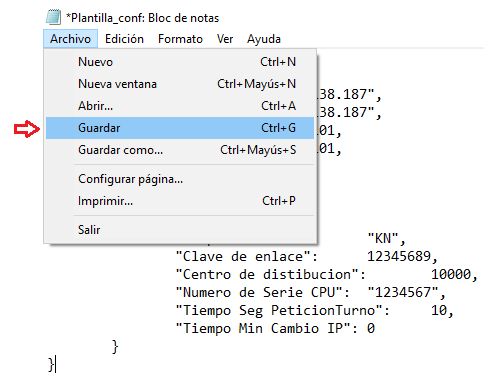489x380 pixels.
Task: Select Guardar como... menu entry
Action: 180,150
